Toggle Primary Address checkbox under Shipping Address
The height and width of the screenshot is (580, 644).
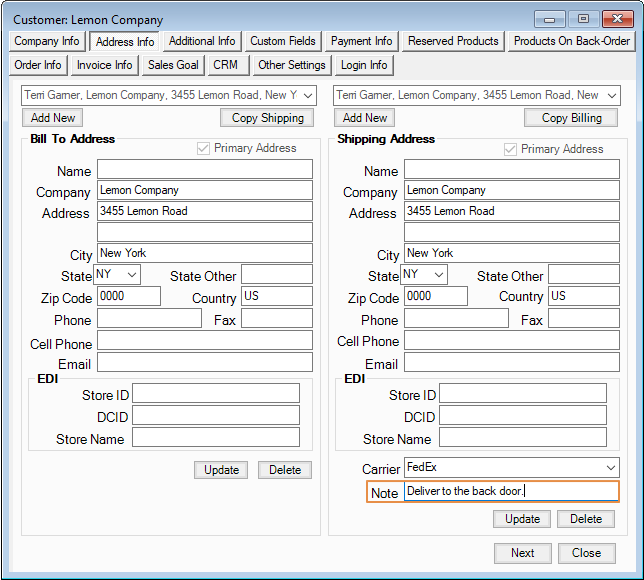coord(511,149)
